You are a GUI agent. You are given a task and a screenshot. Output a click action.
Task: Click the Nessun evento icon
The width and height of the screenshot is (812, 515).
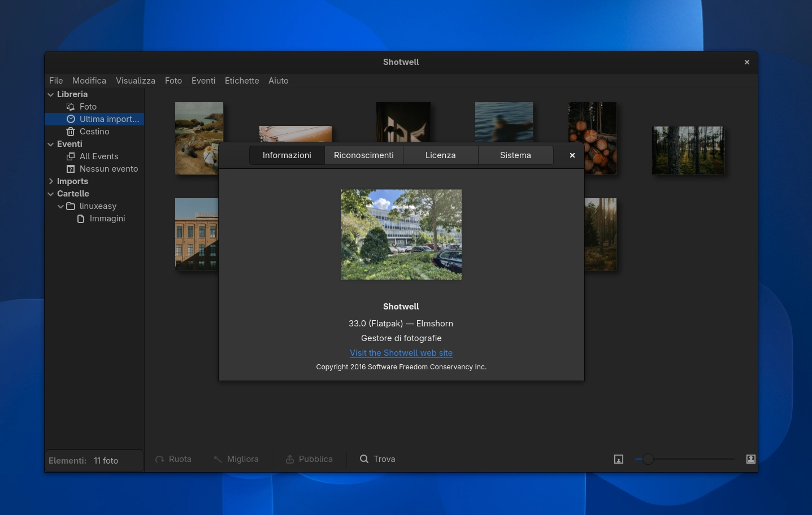[x=71, y=169]
